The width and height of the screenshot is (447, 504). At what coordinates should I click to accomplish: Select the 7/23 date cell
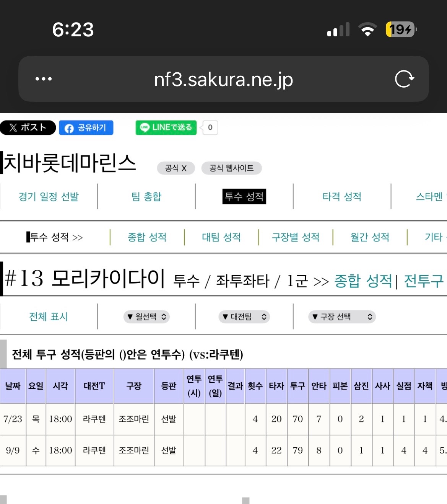coord(13,419)
